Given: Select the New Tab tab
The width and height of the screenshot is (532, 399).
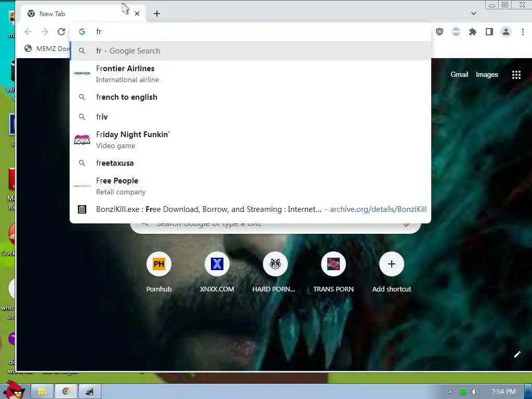Looking at the screenshot, I should coord(83,14).
